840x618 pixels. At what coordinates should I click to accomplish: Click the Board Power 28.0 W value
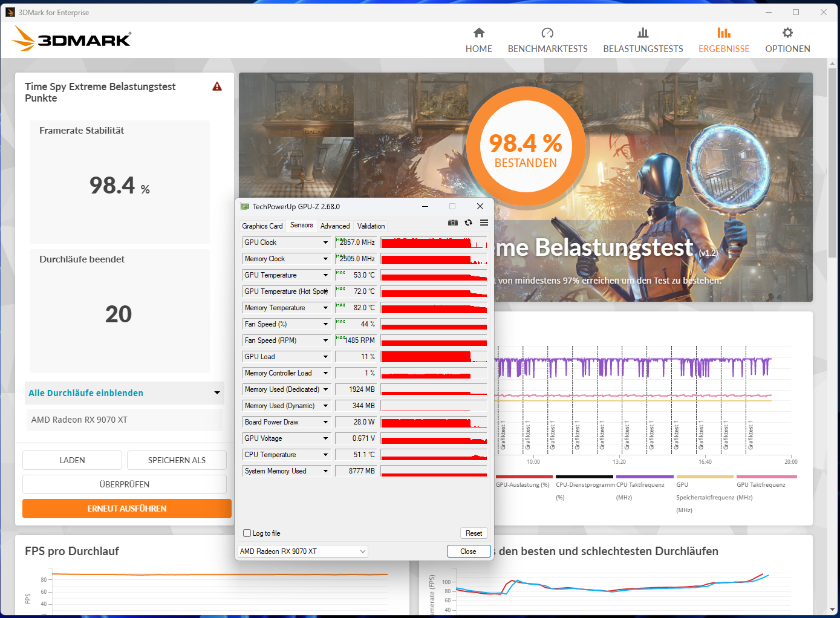pyautogui.click(x=356, y=422)
